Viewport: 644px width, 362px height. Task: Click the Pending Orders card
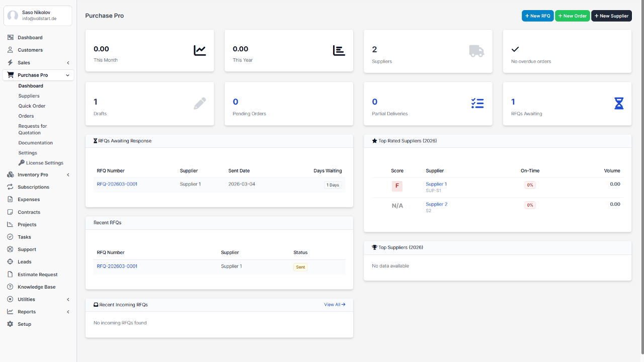pos(289,104)
